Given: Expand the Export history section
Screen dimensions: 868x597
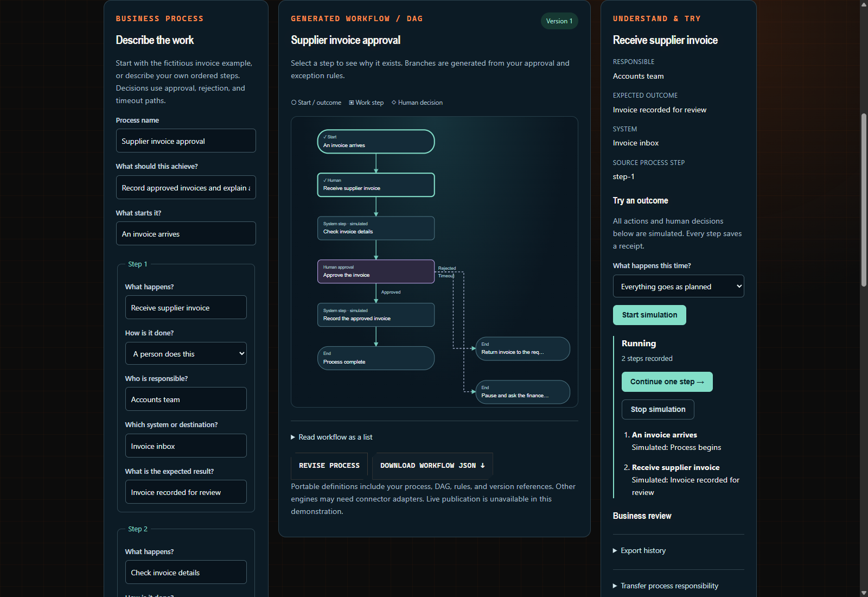Looking at the screenshot, I should pyautogui.click(x=639, y=550).
